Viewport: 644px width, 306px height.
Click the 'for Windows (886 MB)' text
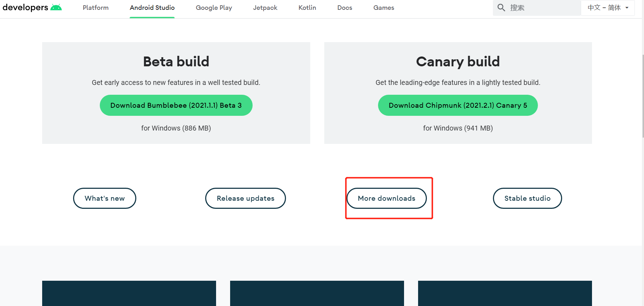coord(176,128)
